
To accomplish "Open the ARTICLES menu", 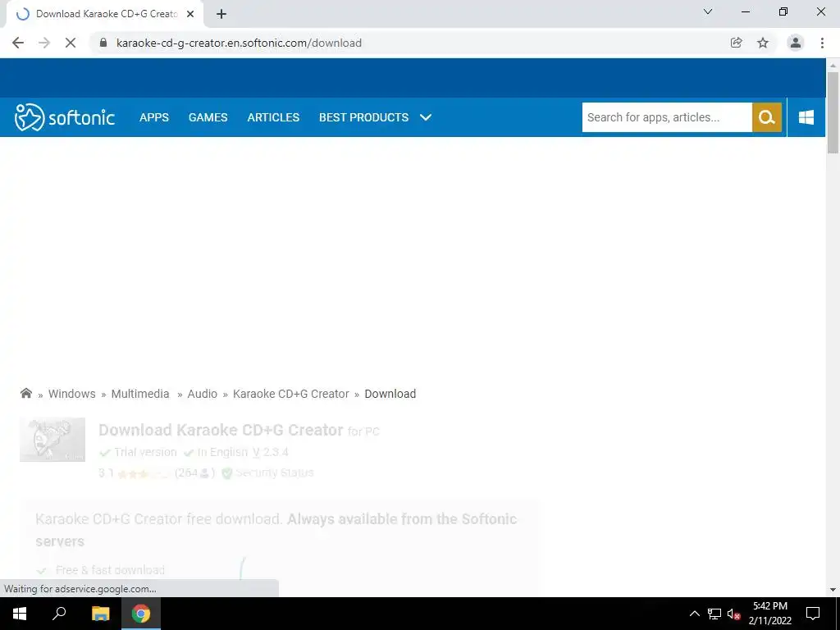I will [273, 117].
